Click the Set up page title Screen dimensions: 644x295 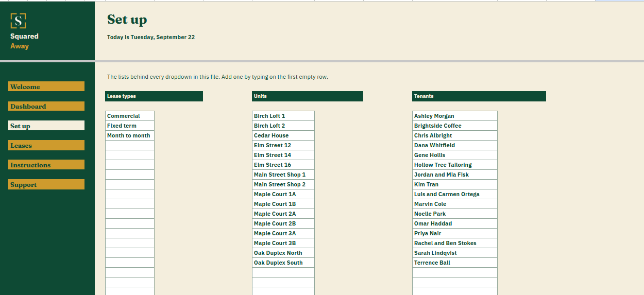click(x=127, y=20)
